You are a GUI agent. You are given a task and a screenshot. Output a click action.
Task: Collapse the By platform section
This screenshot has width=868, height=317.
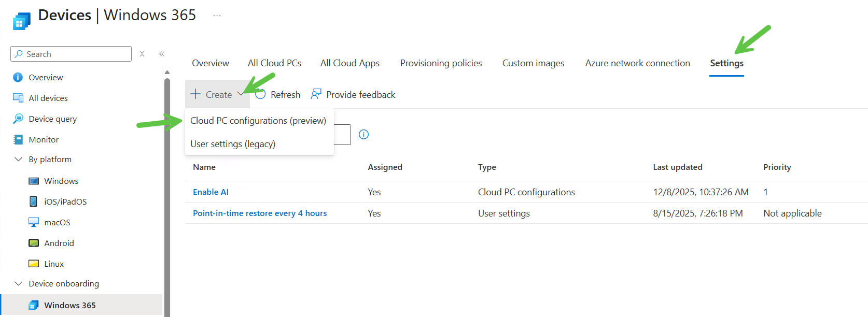click(18, 159)
